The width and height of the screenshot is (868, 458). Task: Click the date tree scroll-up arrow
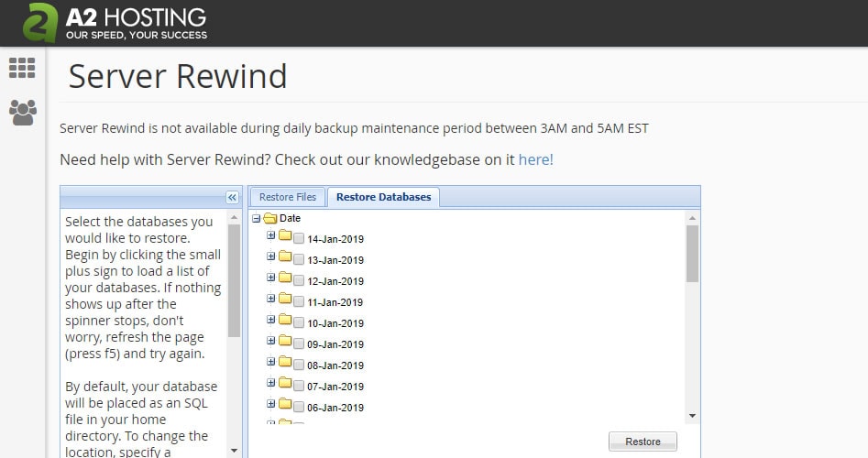692,218
